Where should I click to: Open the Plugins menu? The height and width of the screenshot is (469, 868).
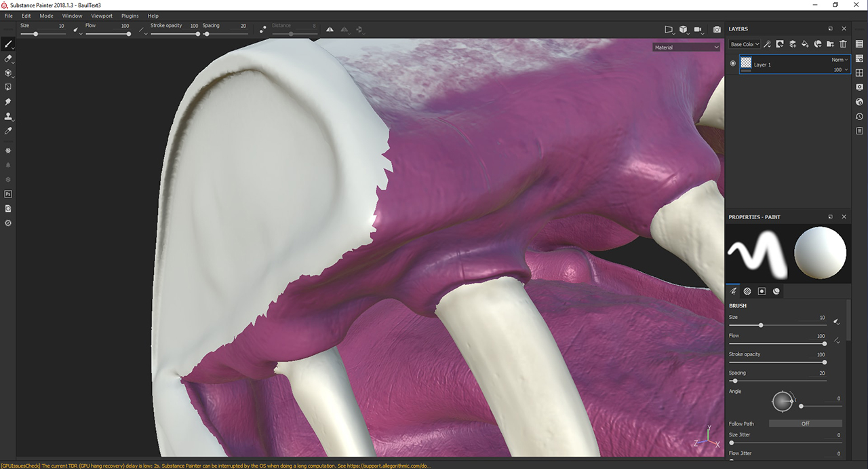(x=130, y=16)
